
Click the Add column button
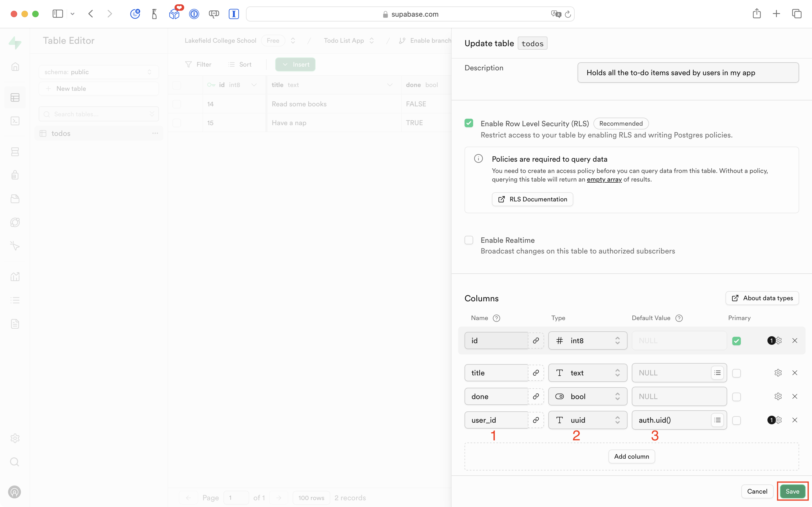(x=631, y=456)
